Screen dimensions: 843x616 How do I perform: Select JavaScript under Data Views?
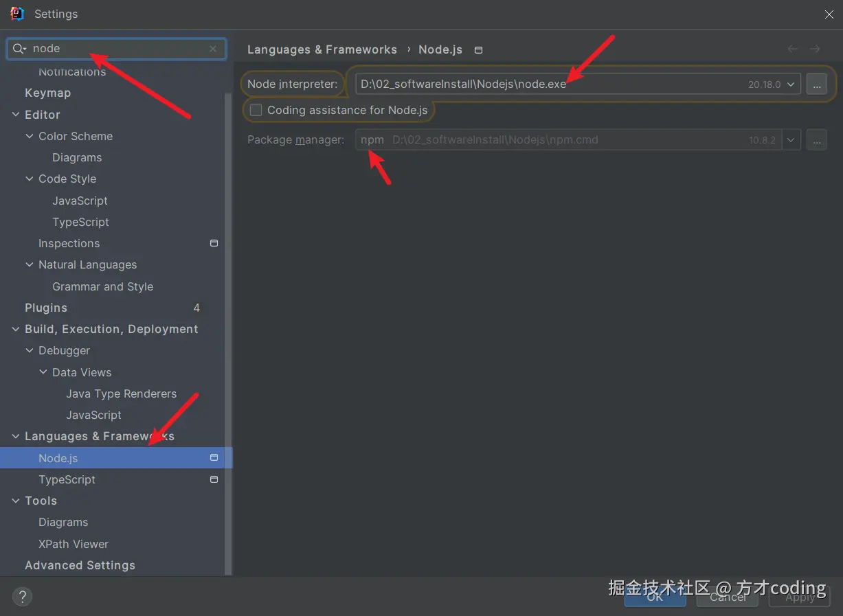(x=93, y=415)
